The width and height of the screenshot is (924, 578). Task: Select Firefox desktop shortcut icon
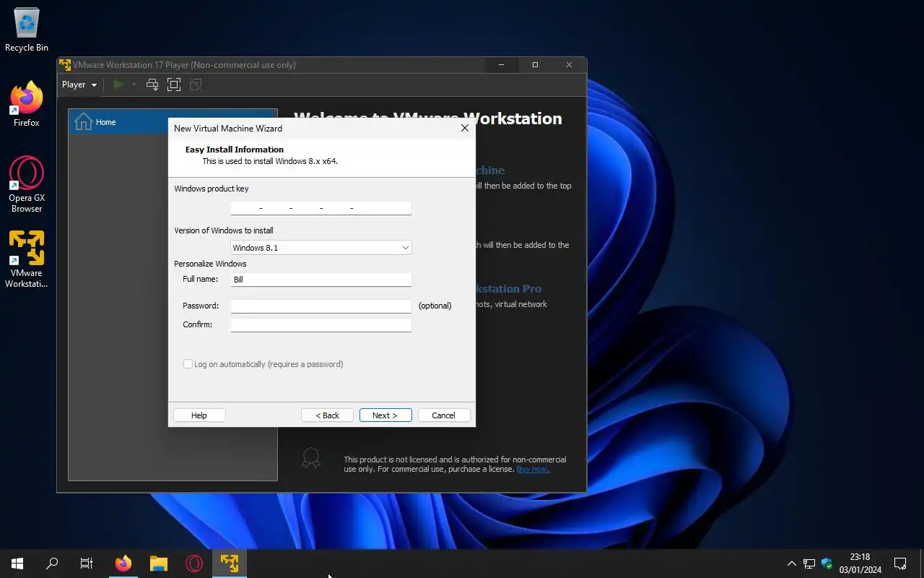coord(27,105)
